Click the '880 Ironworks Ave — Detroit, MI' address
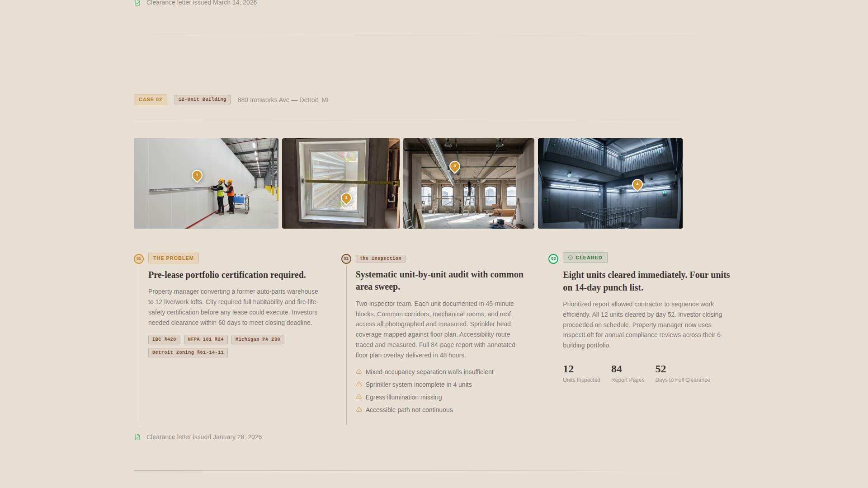868x488 pixels. (x=283, y=100)
